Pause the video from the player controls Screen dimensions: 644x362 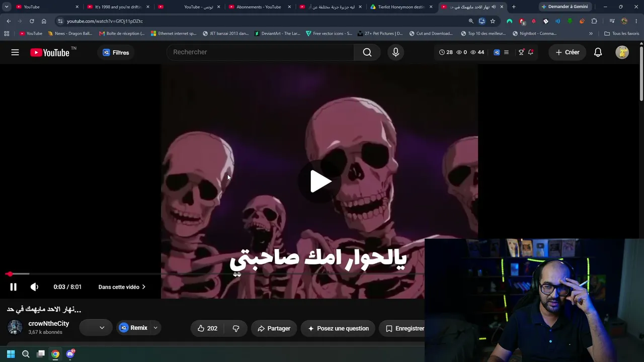click(14, 287)
